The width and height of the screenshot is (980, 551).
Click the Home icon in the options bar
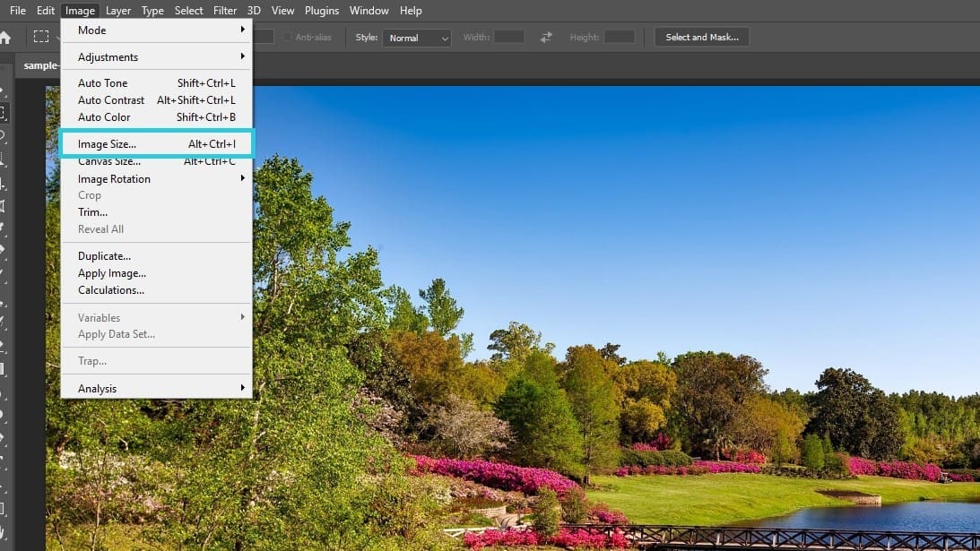tap(6, 36)
